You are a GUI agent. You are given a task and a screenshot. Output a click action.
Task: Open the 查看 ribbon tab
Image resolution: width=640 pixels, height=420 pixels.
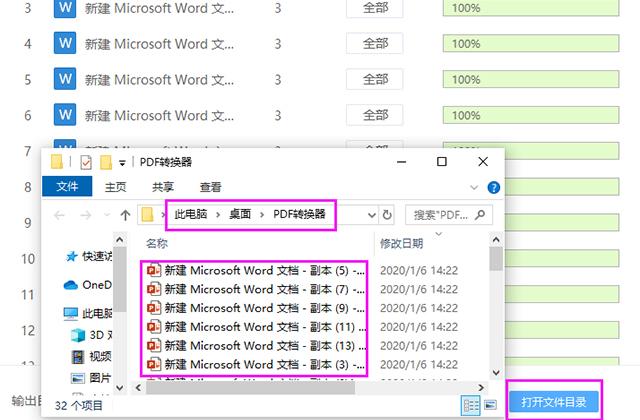210,187
